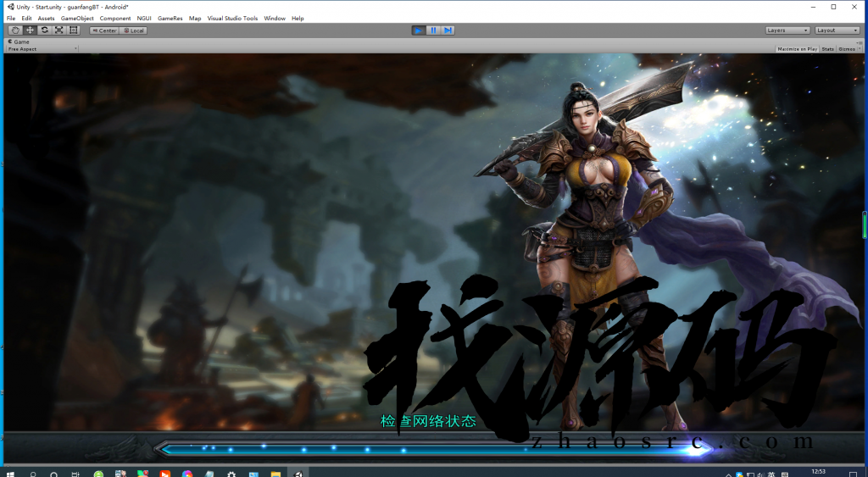Open the Visual Studio Tools menu

(x=232, y=19)
